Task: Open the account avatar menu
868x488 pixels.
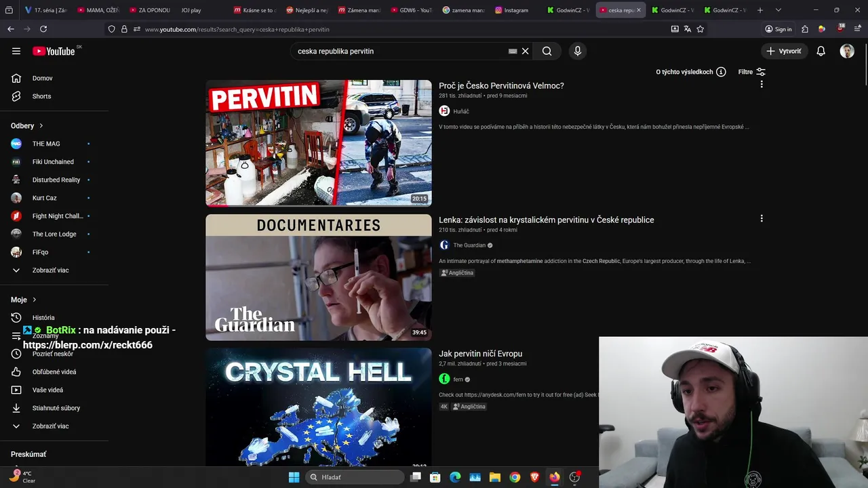Action: coord(847,51)
